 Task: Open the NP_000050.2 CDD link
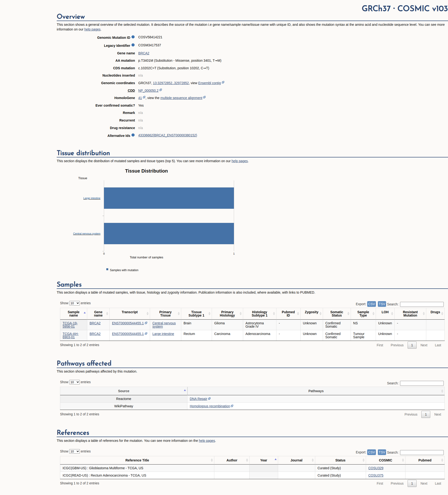(148, 91)
